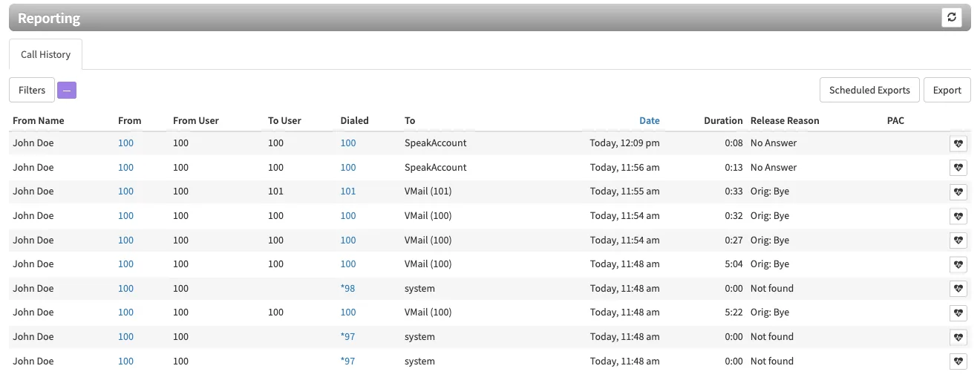Sort by the Date column header
This screenshot has height=386, width=980.
(649, 120)
